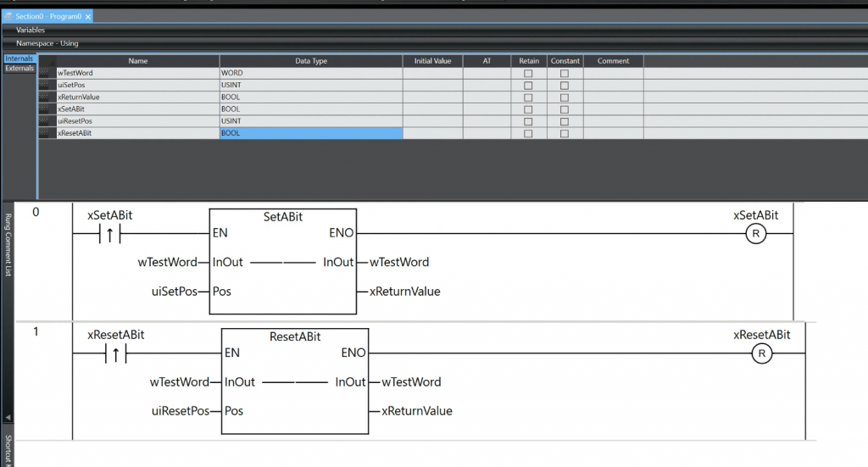Viewport: 868px width, 467px height.
Task: Select the xSetABit reset coil
Action: point(755,234)
